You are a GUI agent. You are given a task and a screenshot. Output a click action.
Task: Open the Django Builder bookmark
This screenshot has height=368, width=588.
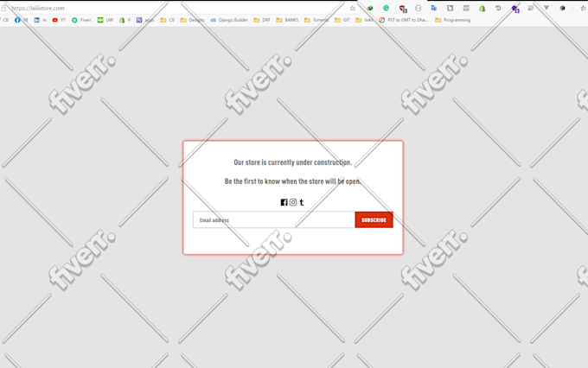[x=229, y=20]
